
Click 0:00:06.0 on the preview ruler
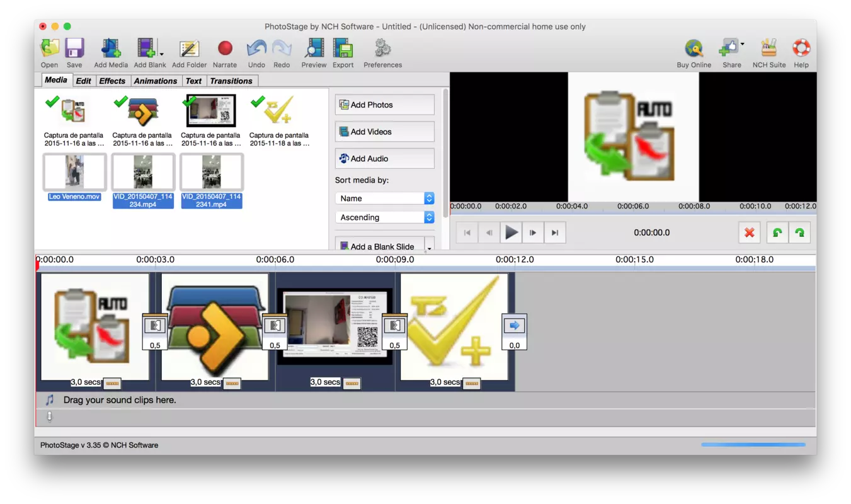point(632,206)
